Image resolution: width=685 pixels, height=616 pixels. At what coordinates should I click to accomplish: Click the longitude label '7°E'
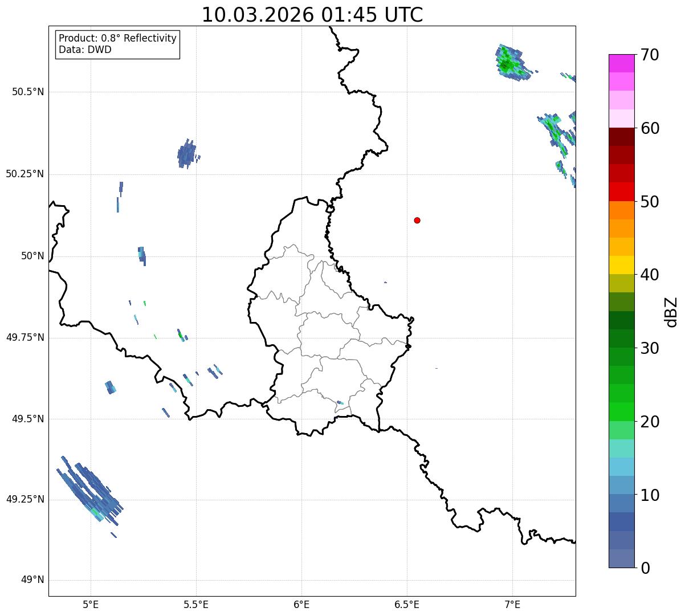[x=512, y=604]
